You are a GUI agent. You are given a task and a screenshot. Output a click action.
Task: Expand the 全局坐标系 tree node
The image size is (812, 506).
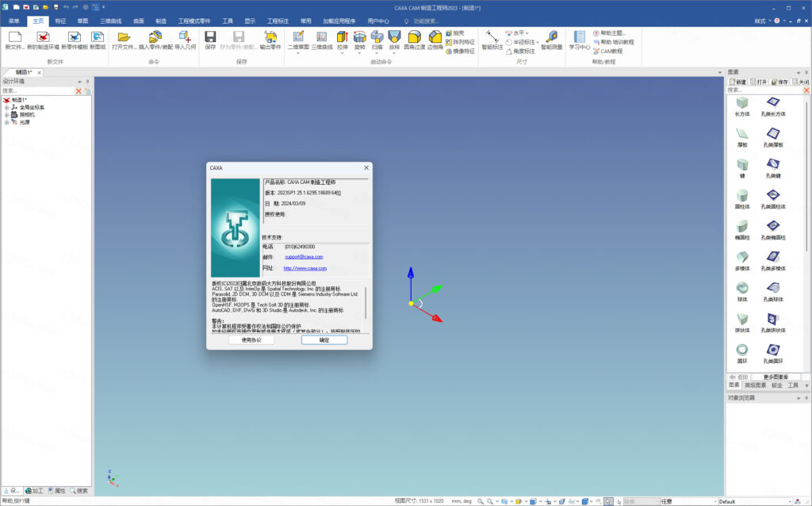[7, 107]
